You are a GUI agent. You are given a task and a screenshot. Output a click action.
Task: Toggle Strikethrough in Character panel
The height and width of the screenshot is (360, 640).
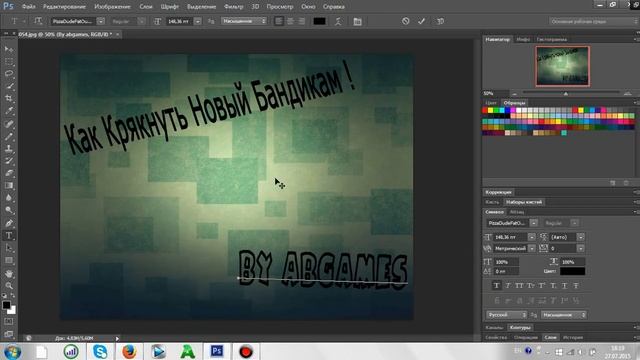coord(576,286)
